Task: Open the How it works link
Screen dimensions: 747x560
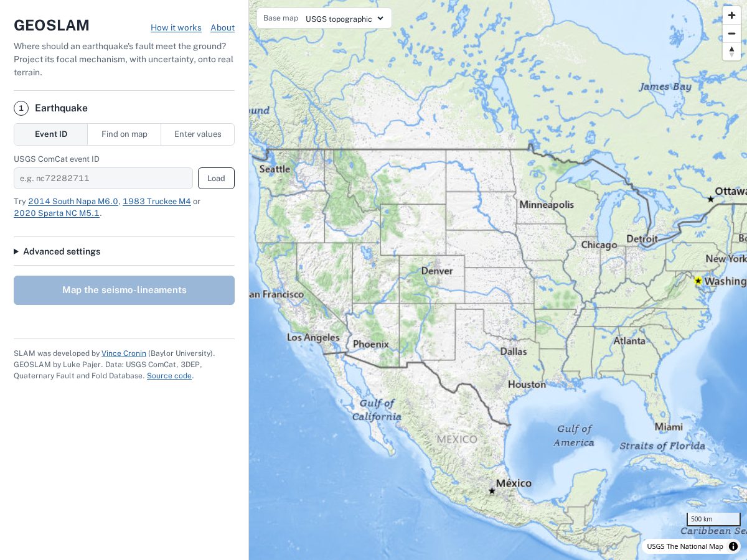Action: pyautogui.click(x=176, y=28)
